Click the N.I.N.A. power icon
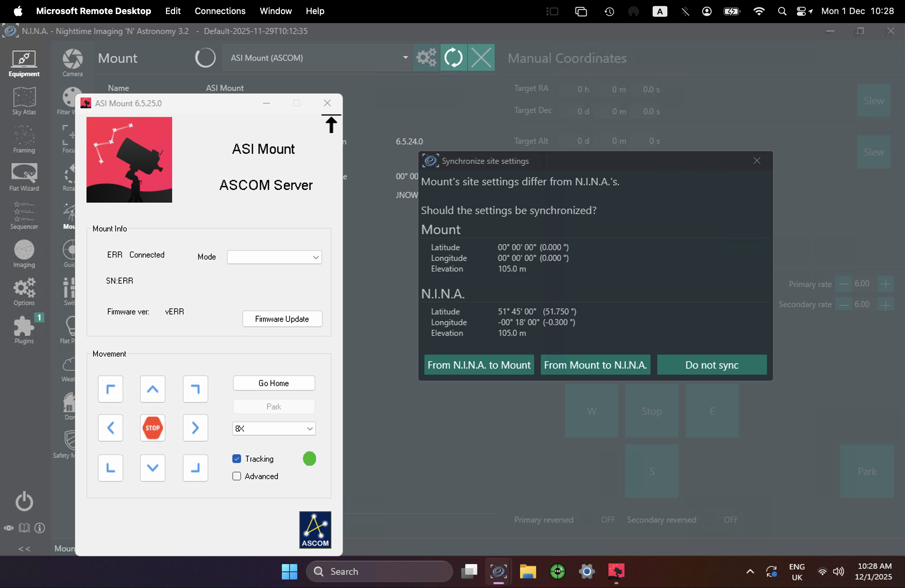This screenshot has width=905, height=588. click(x=24, y=501)
